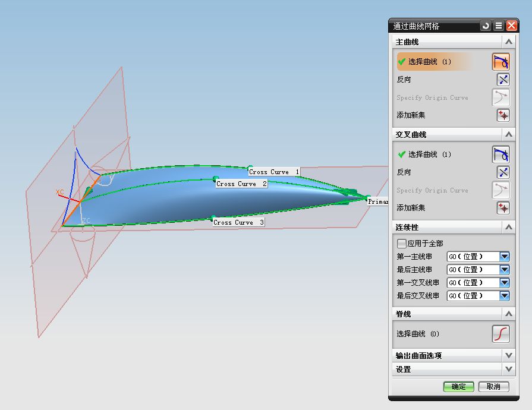The width and height of the screenshot is (532, 410).
Task: Open the 最后交叉线串 continuity dropdown
Action: (x=505, y=296)
